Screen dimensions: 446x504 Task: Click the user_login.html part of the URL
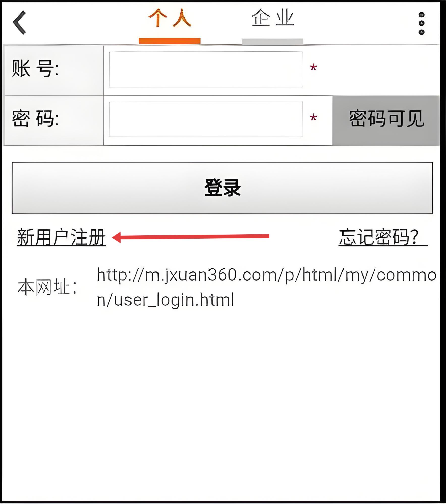point(174,300)
